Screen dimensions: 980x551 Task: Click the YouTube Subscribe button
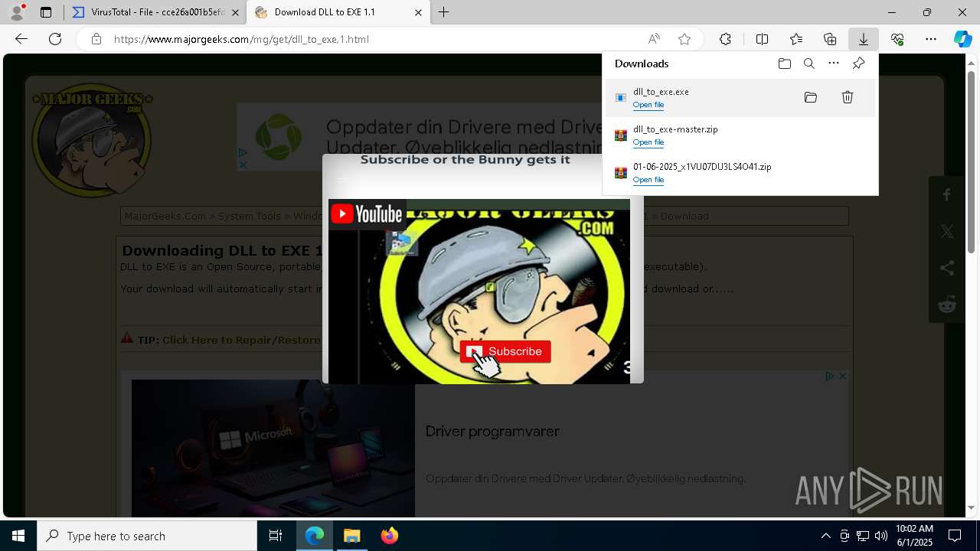click(x=505, y=351)
